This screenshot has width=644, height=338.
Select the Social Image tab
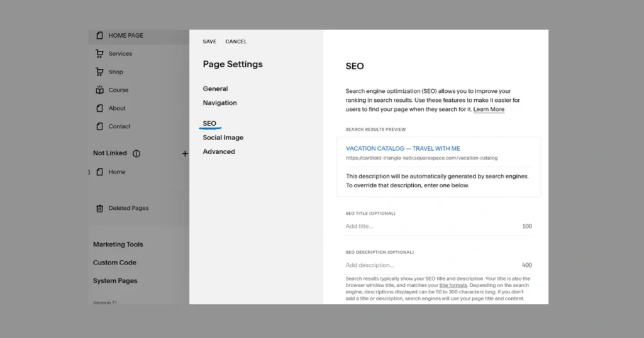click(223, 138)
